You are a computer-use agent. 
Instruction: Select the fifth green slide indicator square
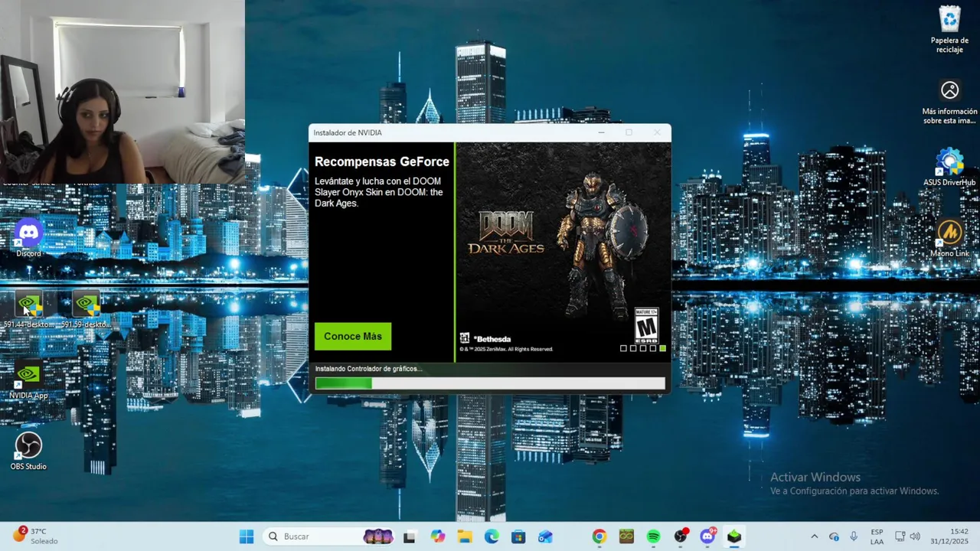point(662,348)
